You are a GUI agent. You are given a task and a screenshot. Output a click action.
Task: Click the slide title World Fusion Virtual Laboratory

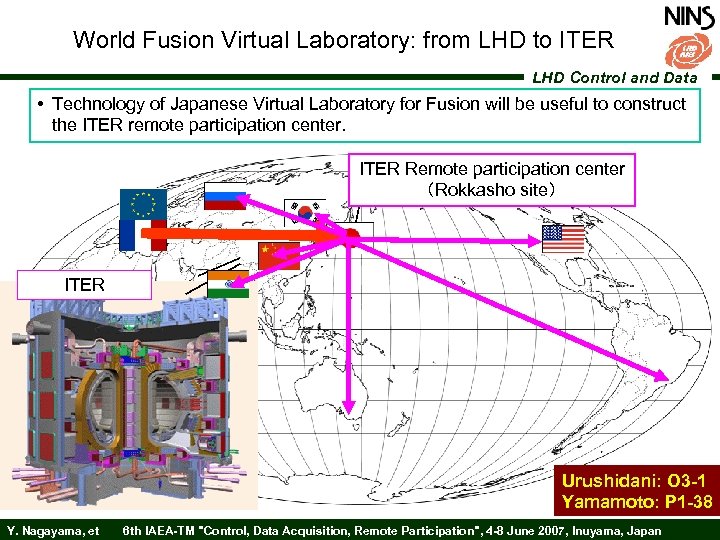click(343, 39)
